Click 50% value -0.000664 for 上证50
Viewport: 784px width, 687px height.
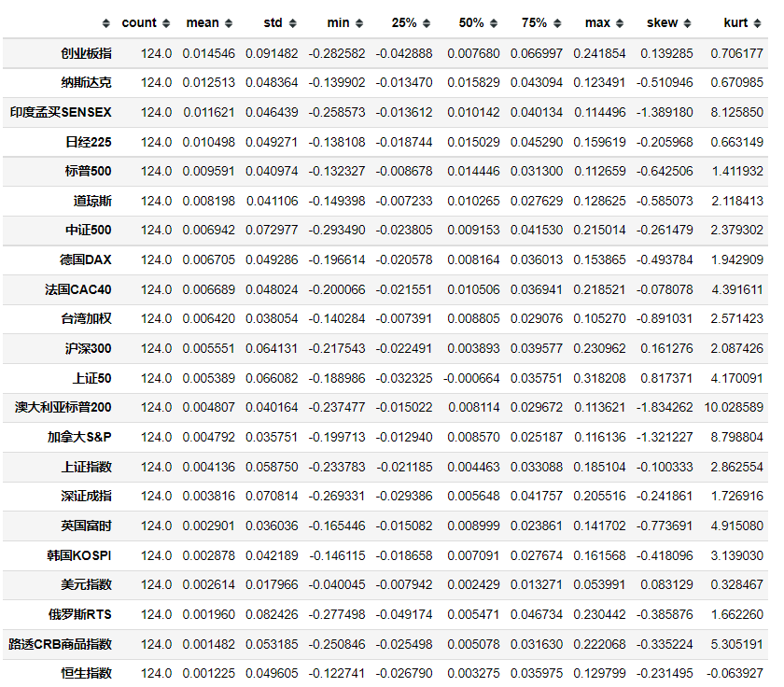471,378
